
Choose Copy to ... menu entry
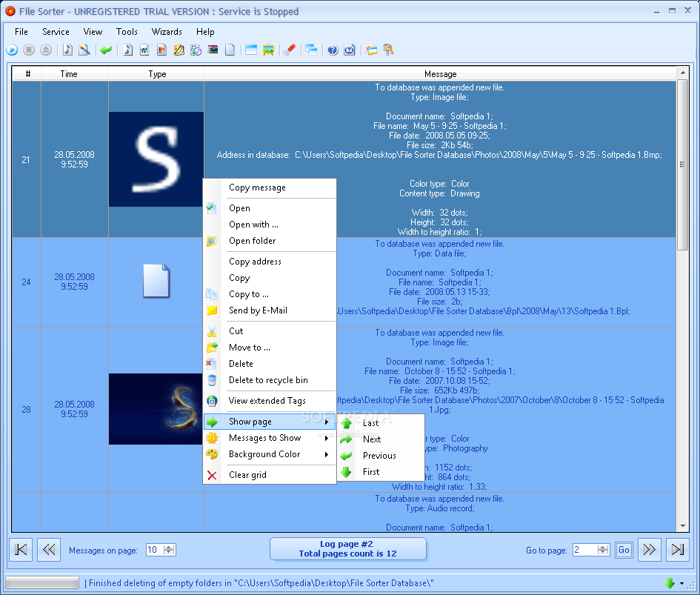click(270, 294)
